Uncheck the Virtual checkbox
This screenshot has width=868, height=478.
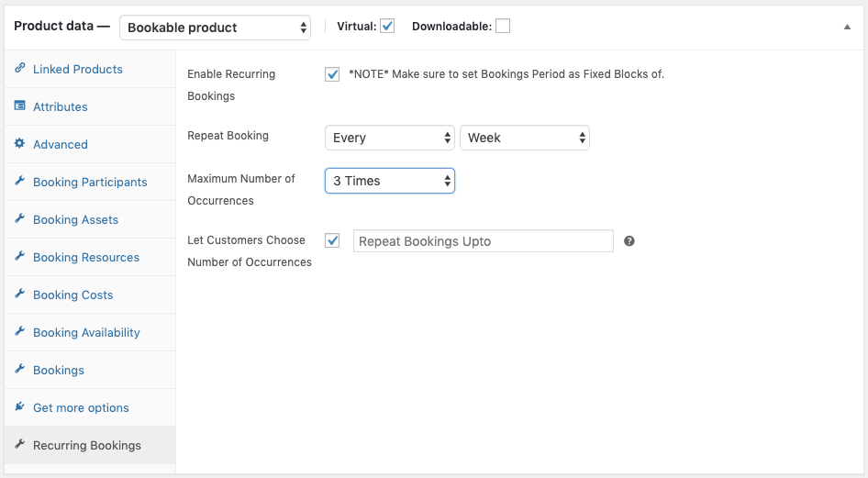[x=387, y=26]
